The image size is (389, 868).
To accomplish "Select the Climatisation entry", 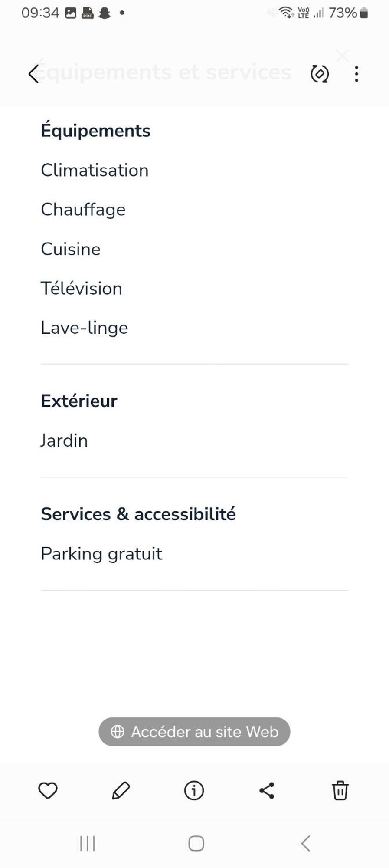I will (95, 170).
